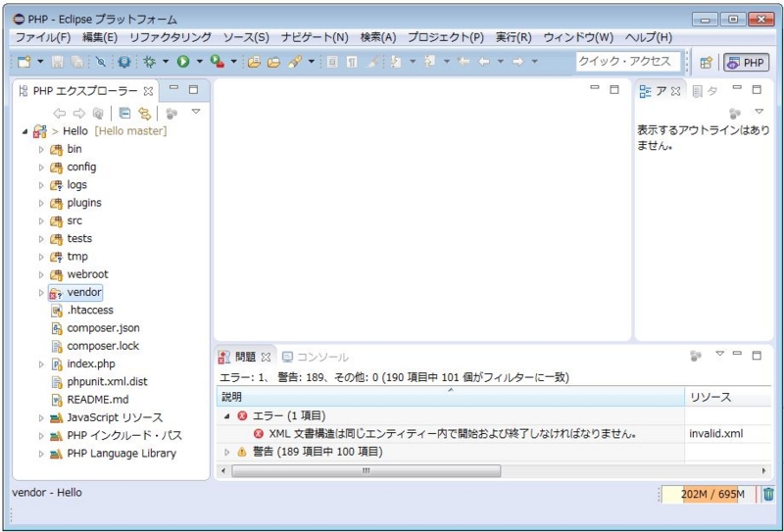Click the Problems panel horizontal scrollbar
This screenshot has width=784, height=532.
point(366,471)
